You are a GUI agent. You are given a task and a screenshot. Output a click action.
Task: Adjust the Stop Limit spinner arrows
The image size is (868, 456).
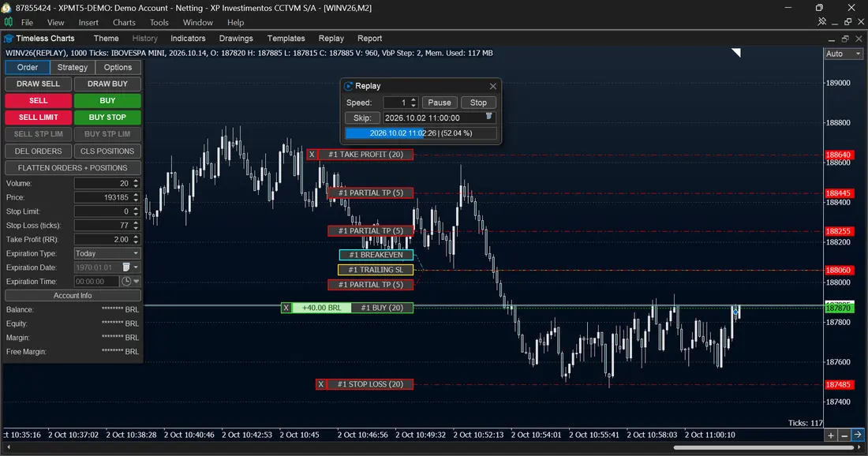(137, 211)
